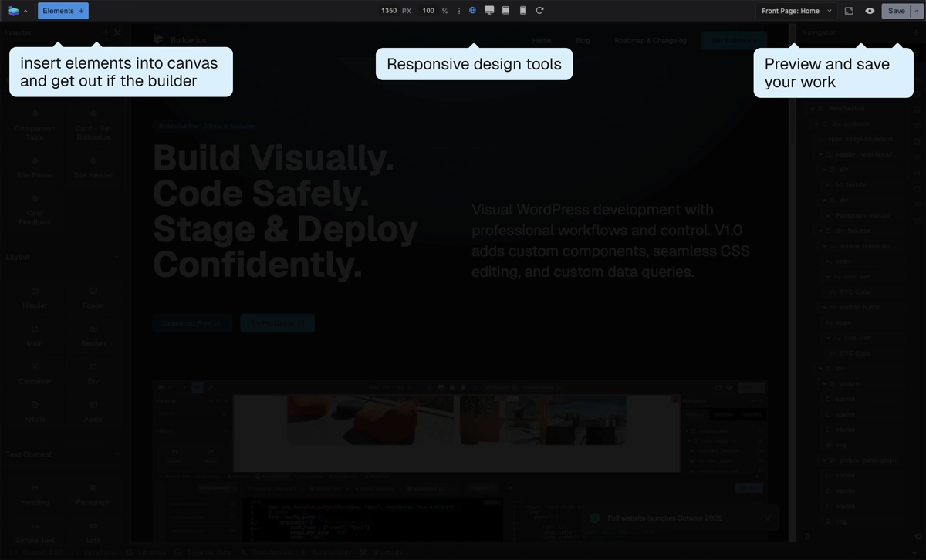Insert a Paragraph element from the Inserter
Viewport: 926px width, 560px height.
click(93, 497)
